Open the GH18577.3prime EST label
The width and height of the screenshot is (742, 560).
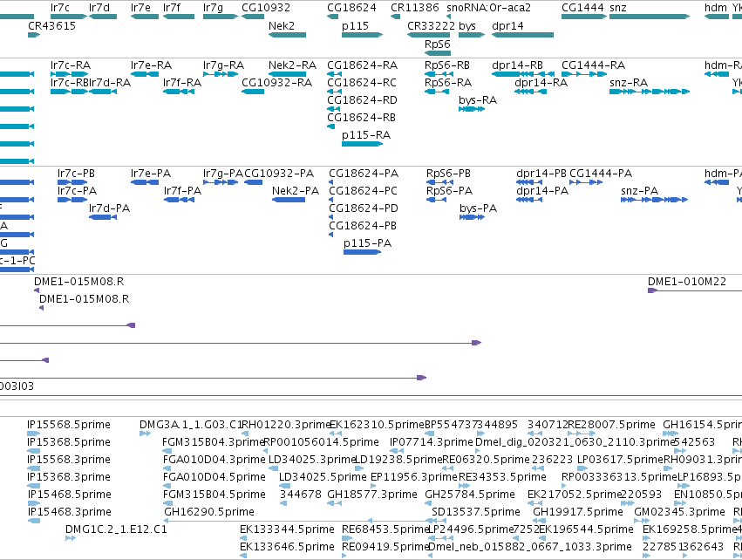pyautogui.click(x=372, y=495)
